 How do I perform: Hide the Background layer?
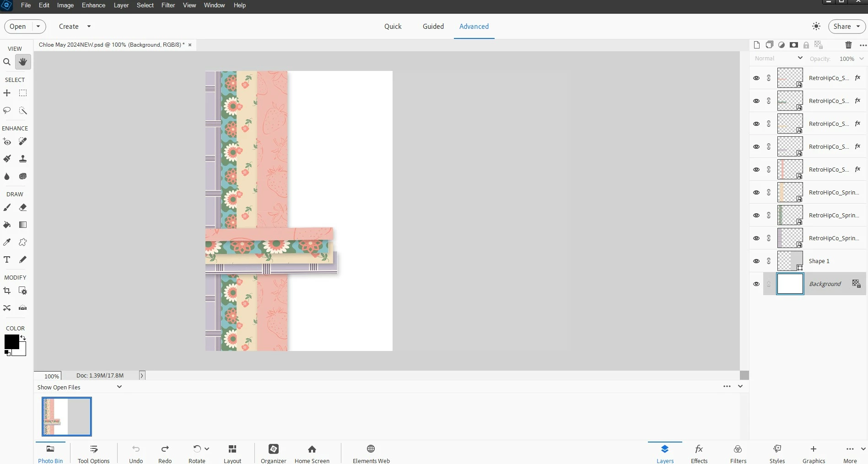pyautogui.click(x=756, y=284)
